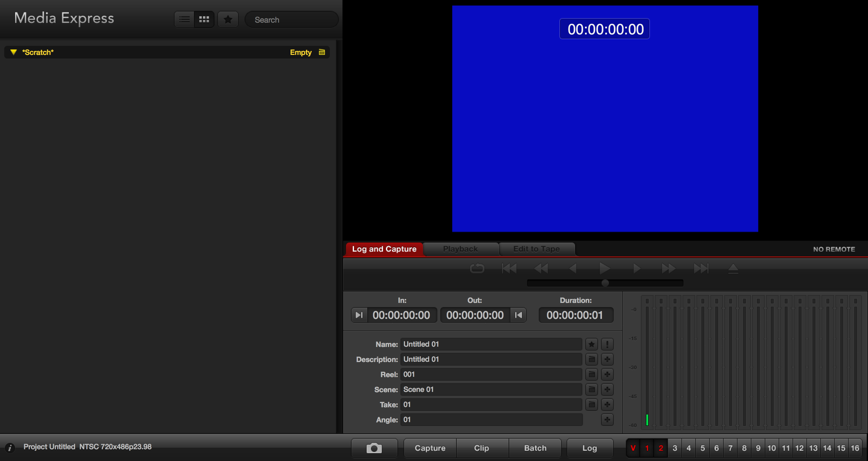The height and width of the screenshot is (461, 868).
Task: Enable audio channel 4
Action: click(689, 448)
